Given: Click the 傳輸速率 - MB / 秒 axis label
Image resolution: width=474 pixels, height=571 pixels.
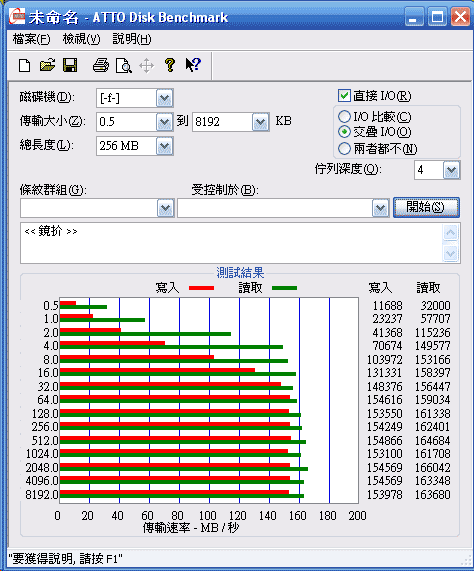Looking at the screenshot, I should pos(191,527).
